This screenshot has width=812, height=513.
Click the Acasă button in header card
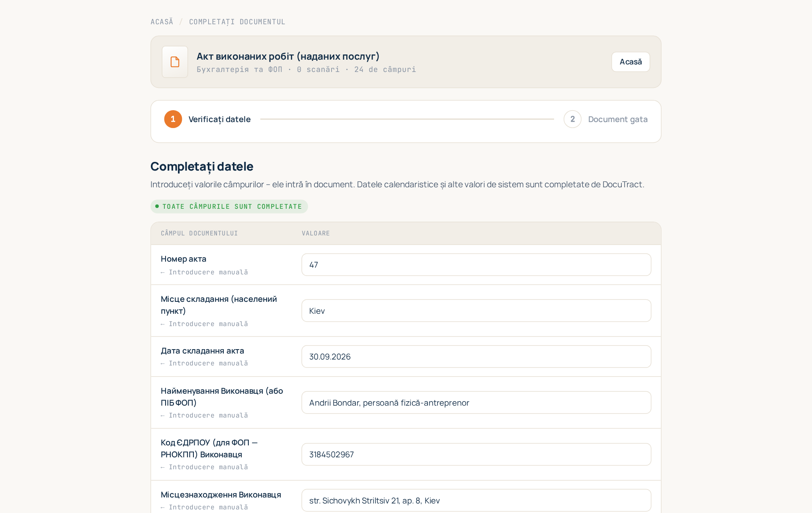coord(630,62)
